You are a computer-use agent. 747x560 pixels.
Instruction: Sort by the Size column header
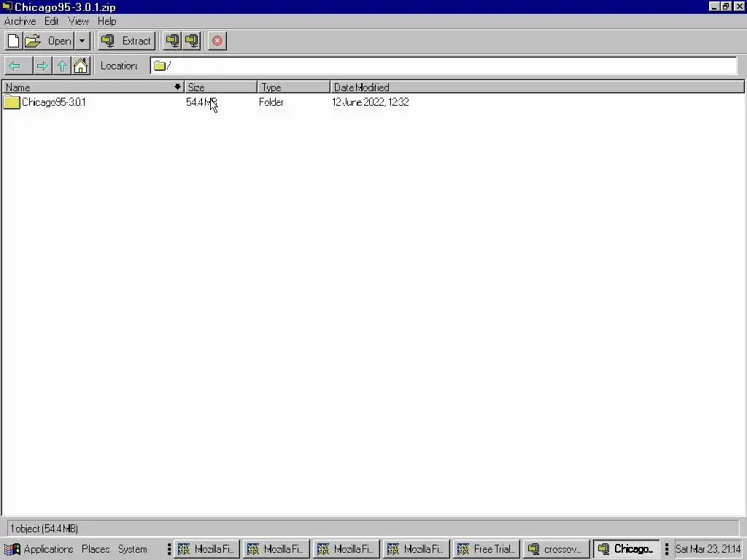pos(220,87)
